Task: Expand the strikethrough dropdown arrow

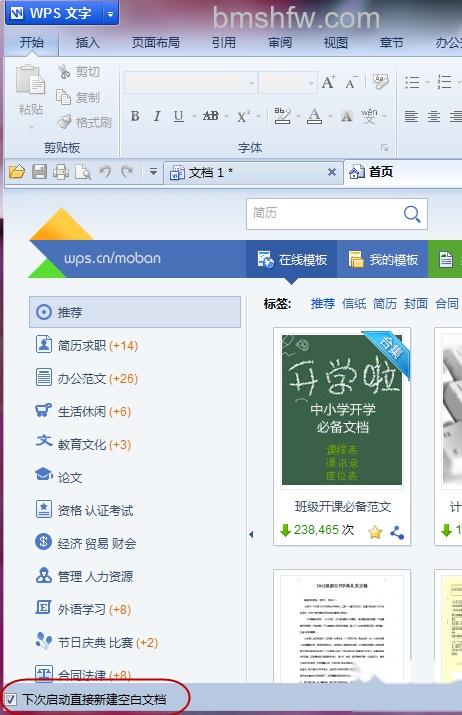Action: (227, 116)
